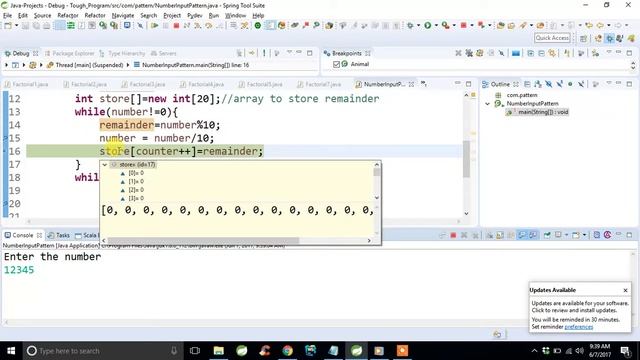640x360 pixels.
Task: Click the Terminate icon in Console toolbar
Action: (453, 235)
